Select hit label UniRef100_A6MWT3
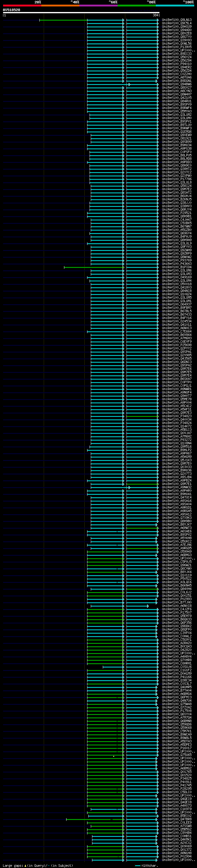This screenshot has height=868, width=197. 176,528
